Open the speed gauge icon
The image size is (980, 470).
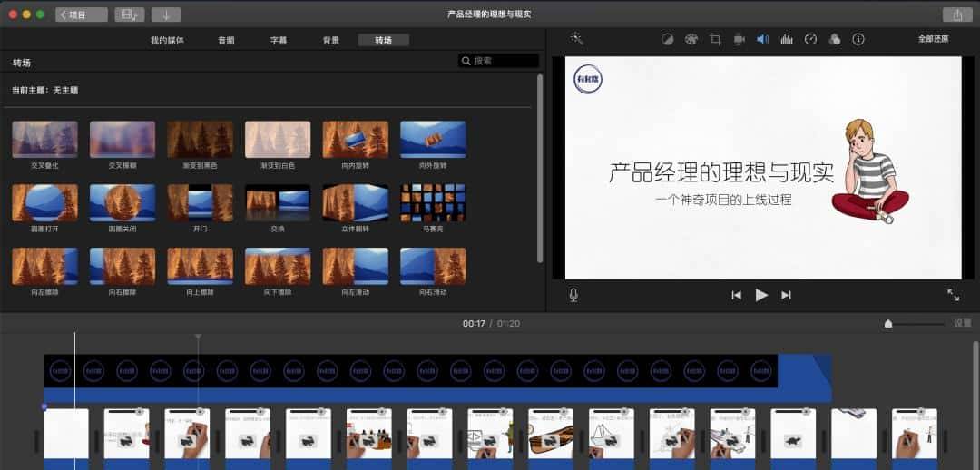click(810, 39)
